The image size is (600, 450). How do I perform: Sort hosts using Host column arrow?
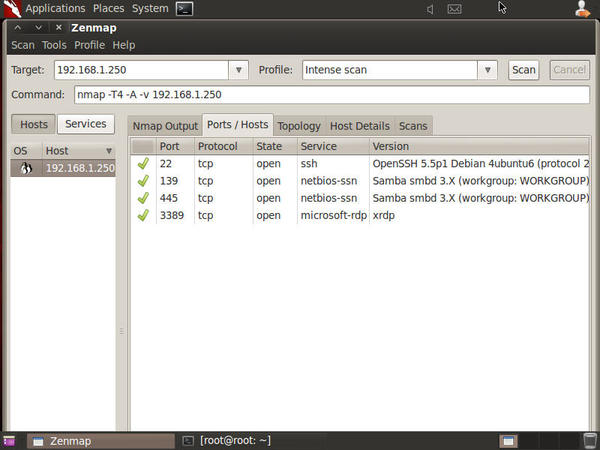click(x=109, y=151)
